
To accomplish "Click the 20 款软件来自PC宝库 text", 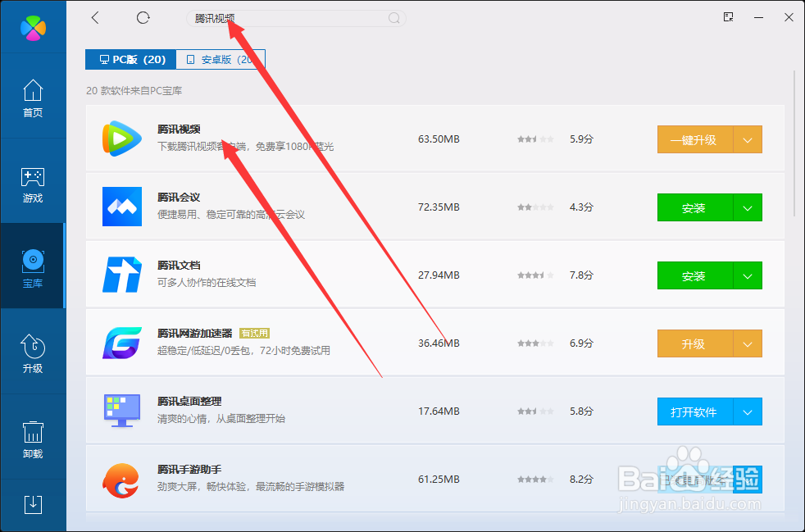I will click(x=134, y=91).
